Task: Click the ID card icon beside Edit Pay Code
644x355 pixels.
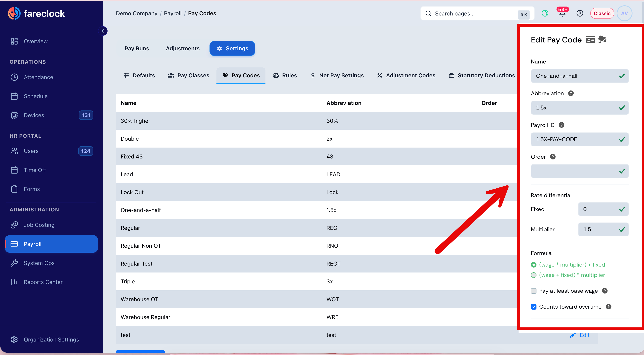Action: point(590,39)
